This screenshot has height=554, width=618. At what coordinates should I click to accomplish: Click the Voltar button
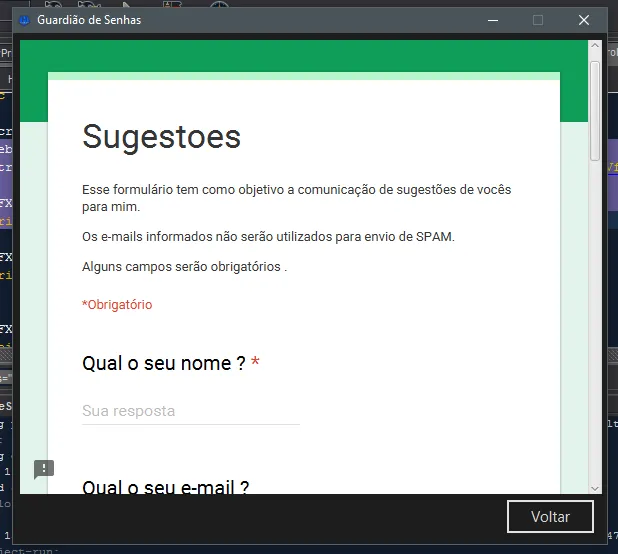coord(550,517)
